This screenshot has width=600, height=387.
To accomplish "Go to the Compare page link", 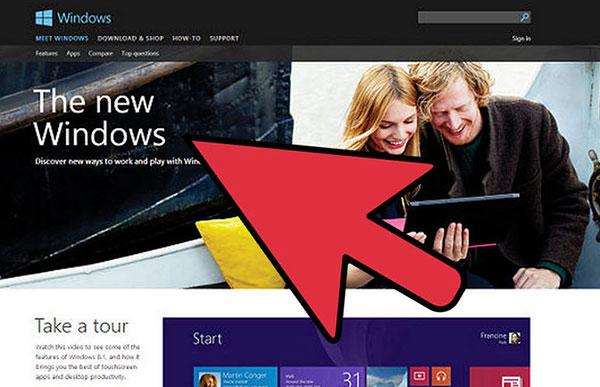I will click(101, 53).
